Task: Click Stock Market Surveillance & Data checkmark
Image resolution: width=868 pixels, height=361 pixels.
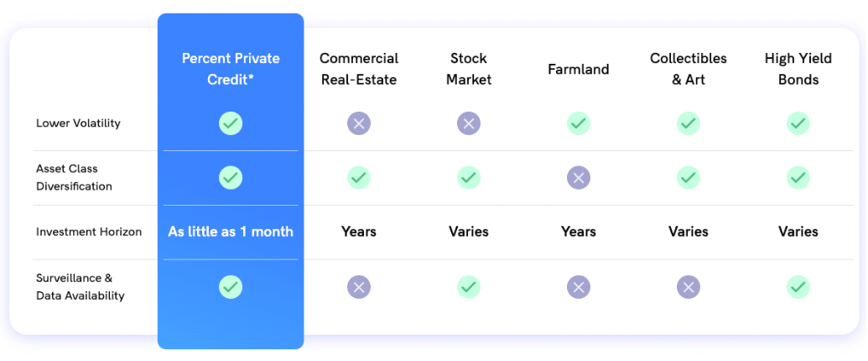Action: pyautogui.click(x=469, y=287)
